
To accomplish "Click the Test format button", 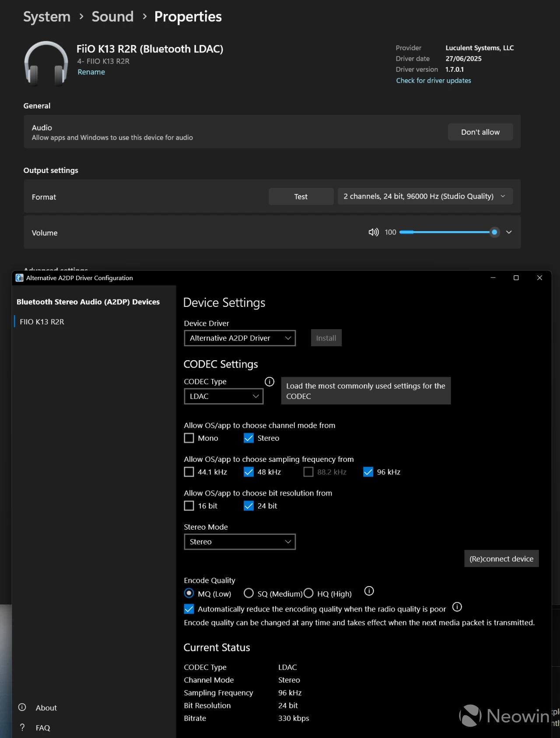I will [x=301, y=197].
